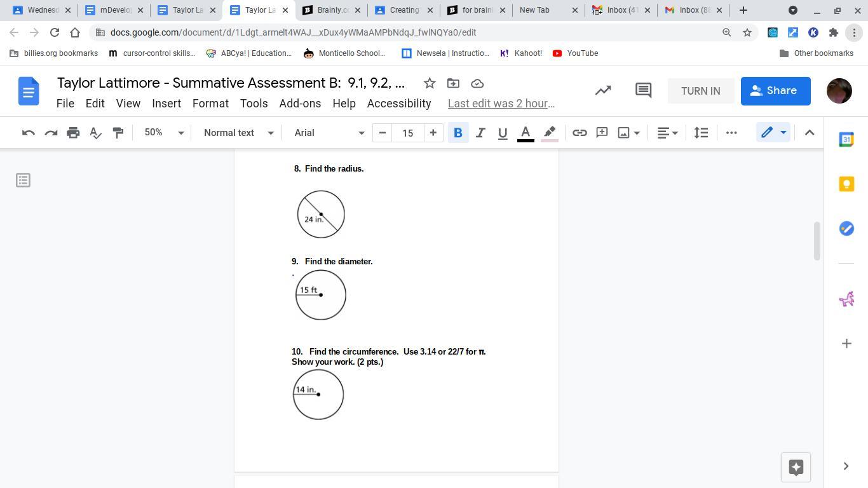The image size is (868, 488).
Task: Switch to the Brainly tab
Action: pyautogui.click(x=330, y=10)
